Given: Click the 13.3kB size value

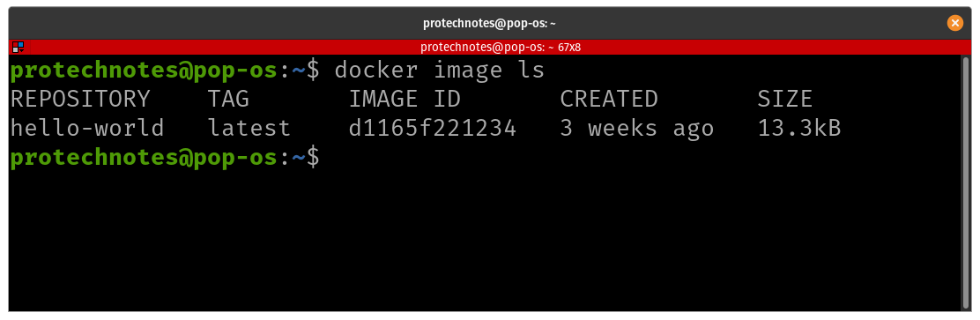Looking at the screenshot, I should click(x=799, y=128).
